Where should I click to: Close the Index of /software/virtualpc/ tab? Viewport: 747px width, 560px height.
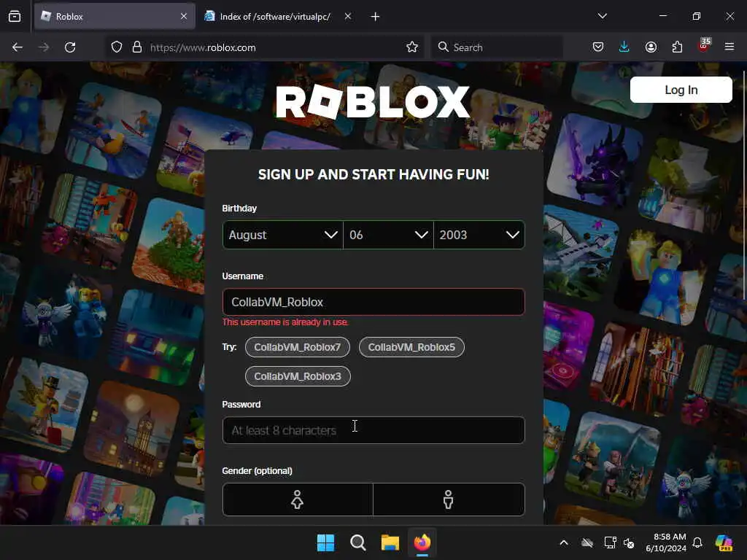(x=348, y=16)
